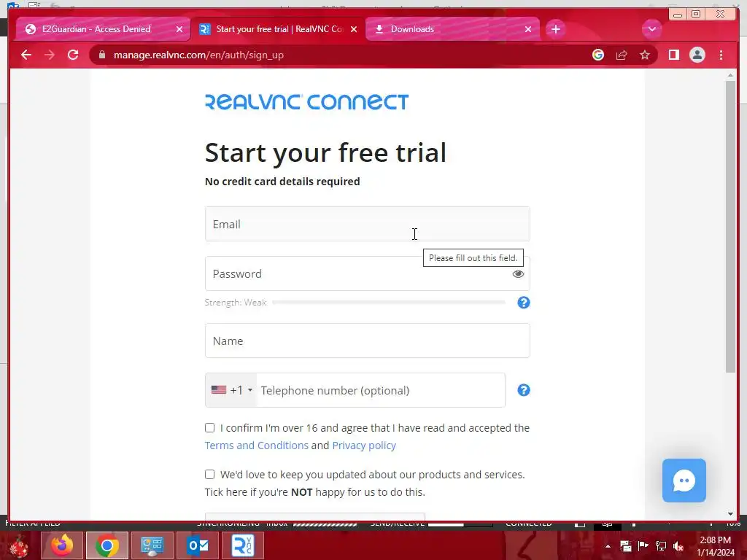Image resolution: width=747 pixels, height=560 pixels.
Task: Share this page using the share icon
Action: point(622,55)
